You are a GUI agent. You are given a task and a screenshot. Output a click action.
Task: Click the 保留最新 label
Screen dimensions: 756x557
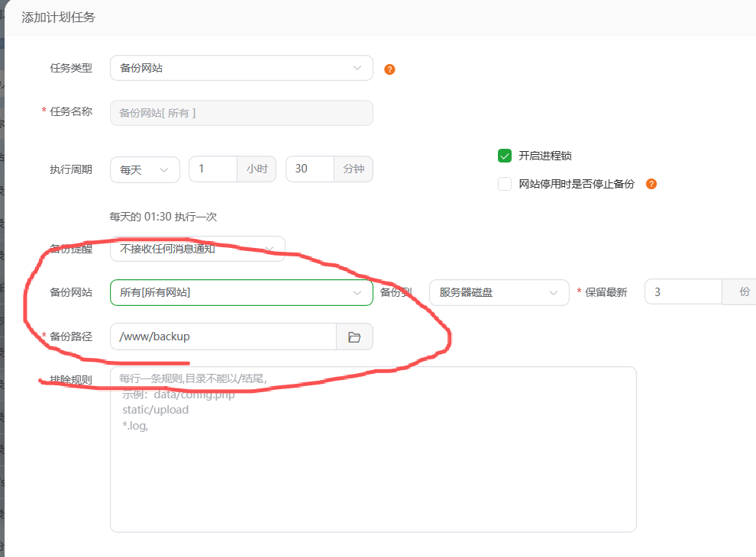tap(606, 292)
